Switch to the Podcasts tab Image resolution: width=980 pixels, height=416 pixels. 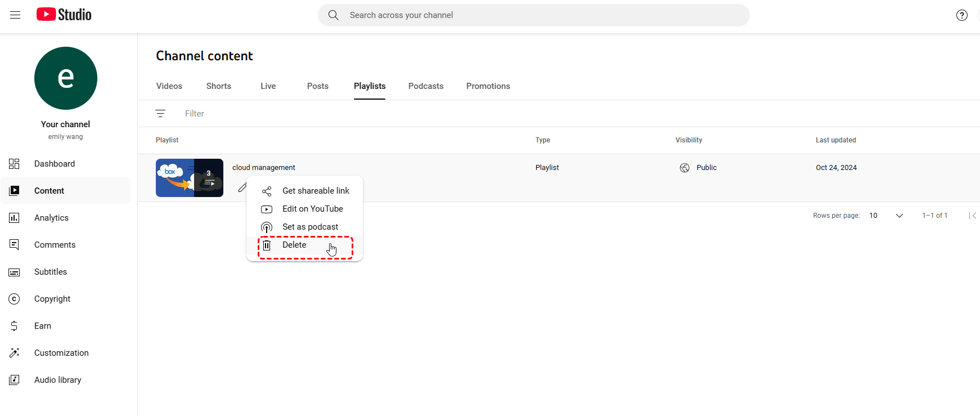coord(426,86)
